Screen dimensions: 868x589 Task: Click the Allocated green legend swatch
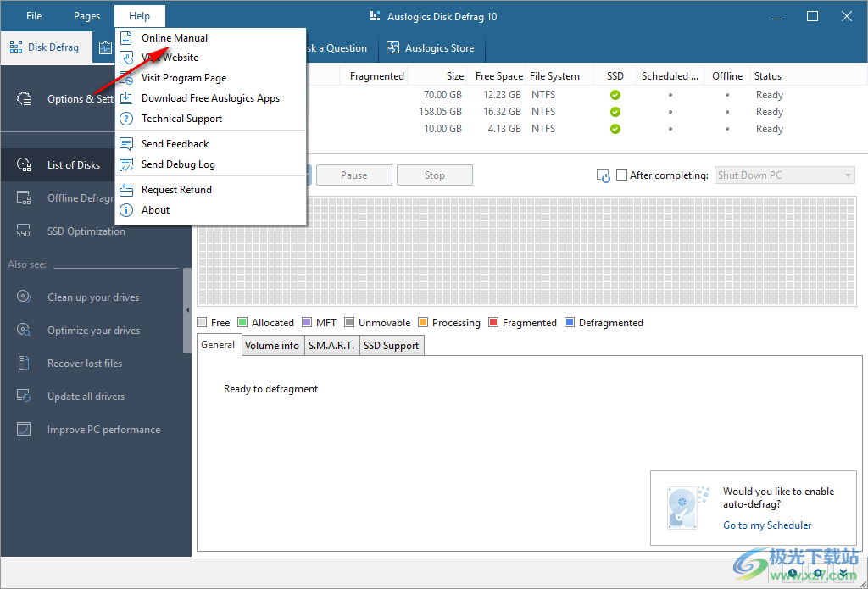(242, 322)
